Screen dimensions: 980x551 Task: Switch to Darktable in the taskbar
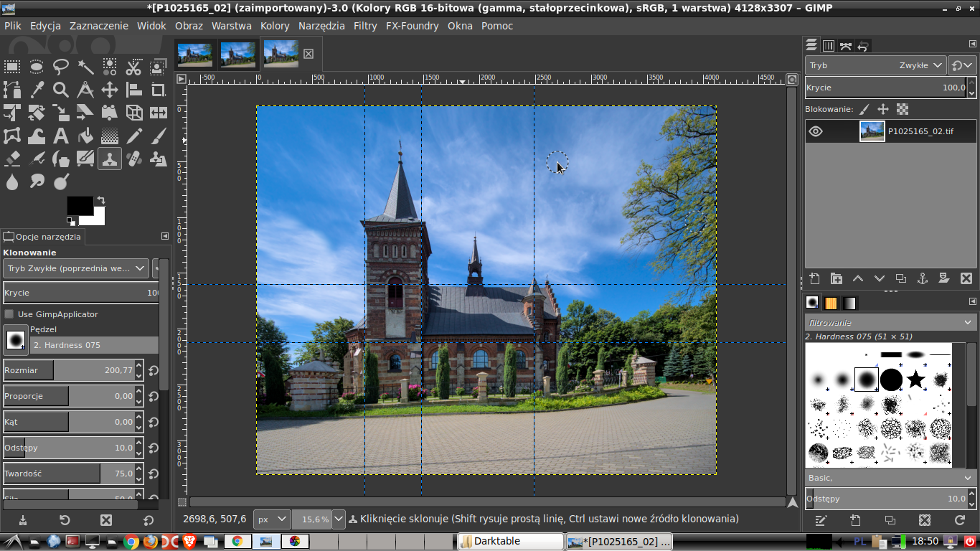pyautogui.click(x=511, y=541)
